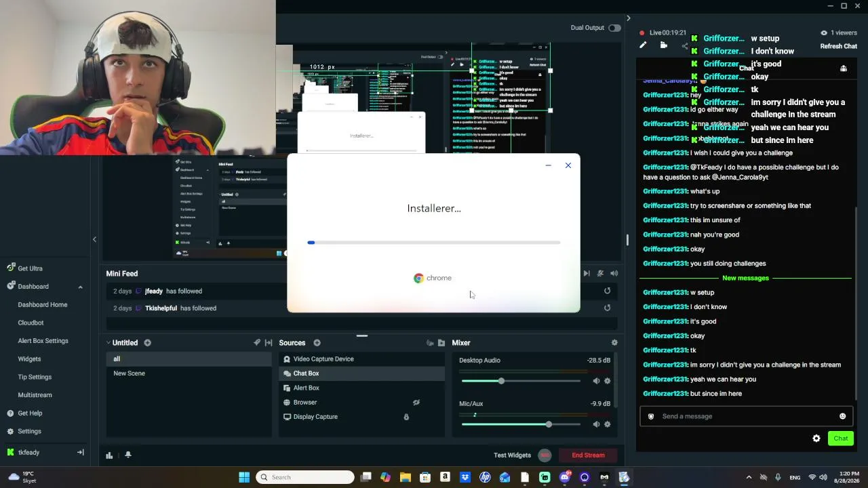Toggle visibility of the Browser source
The width and height of the screenshot is (868, 488).
point(416,403)
